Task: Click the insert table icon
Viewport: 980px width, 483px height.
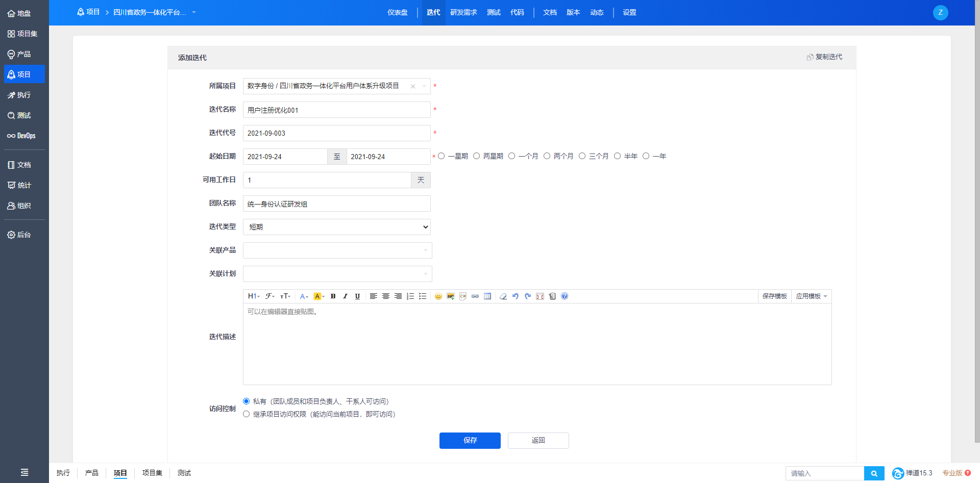Action: (487, 296)
